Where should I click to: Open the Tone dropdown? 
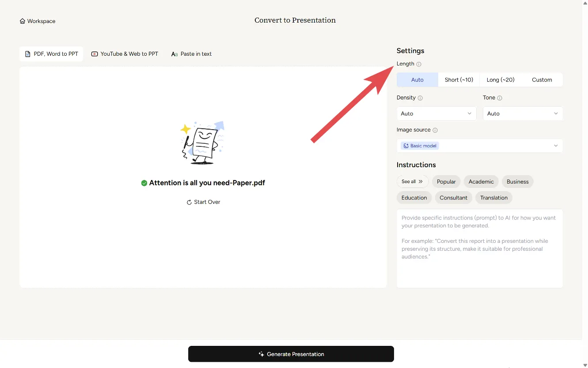coord(522,114)
